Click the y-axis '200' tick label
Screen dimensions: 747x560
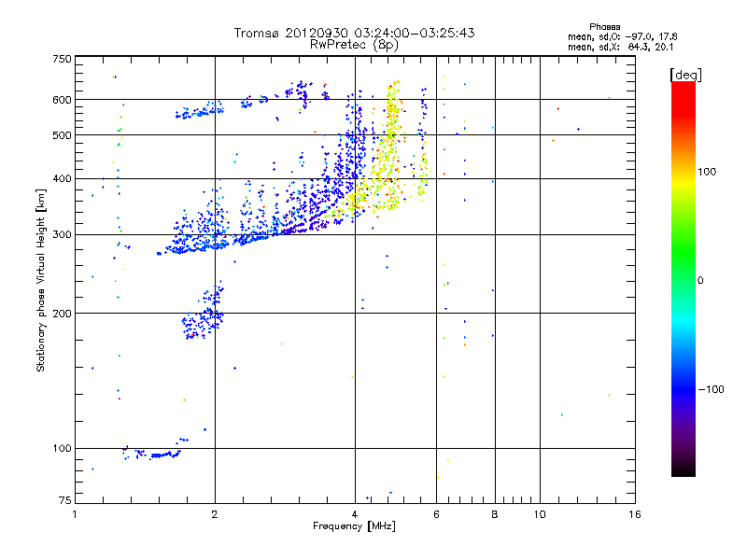62,314
